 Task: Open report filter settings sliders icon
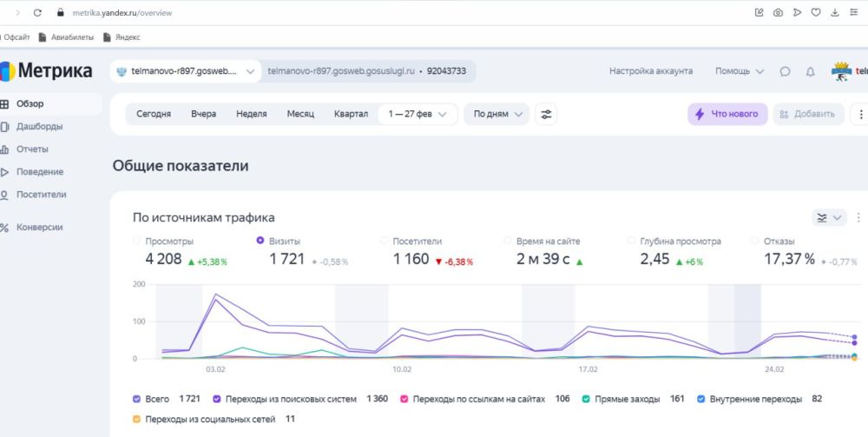[x=546, y=114]
